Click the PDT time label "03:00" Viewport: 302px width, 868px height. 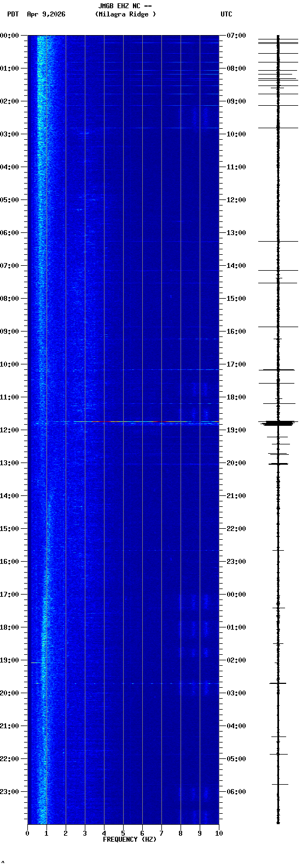pos(9,134)
